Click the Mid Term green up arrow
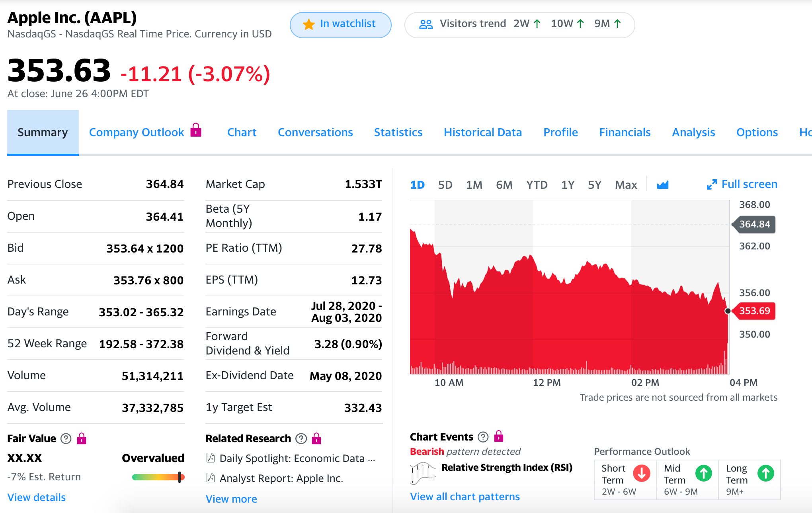 pos(704,473)
